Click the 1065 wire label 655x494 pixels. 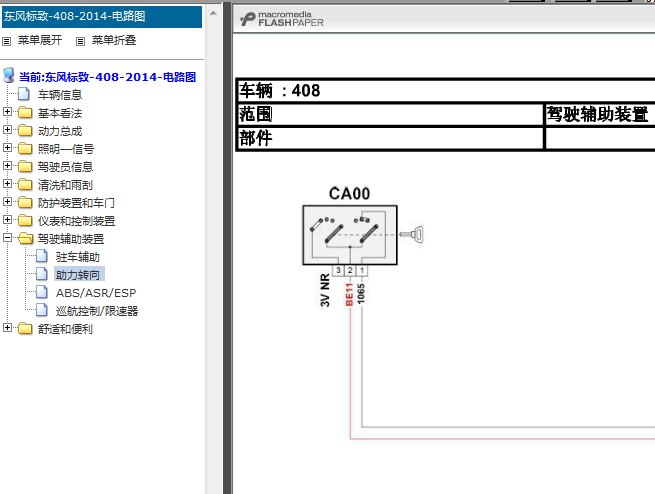pos(361,294)
